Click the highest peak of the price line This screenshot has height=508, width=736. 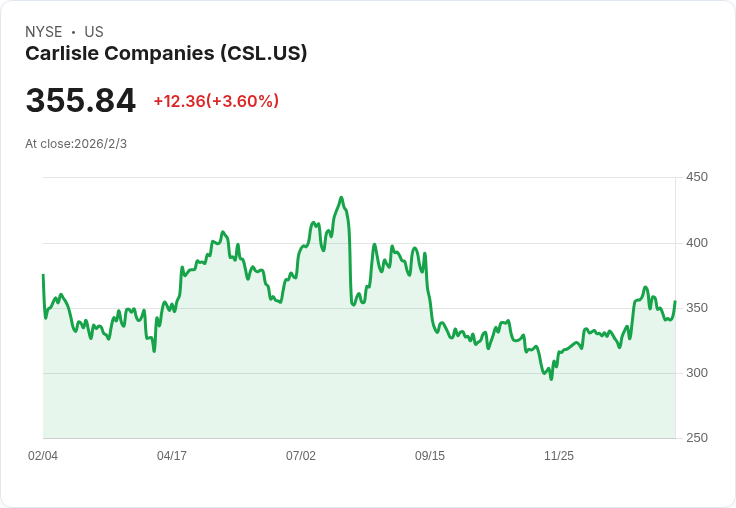coord(341,198)
